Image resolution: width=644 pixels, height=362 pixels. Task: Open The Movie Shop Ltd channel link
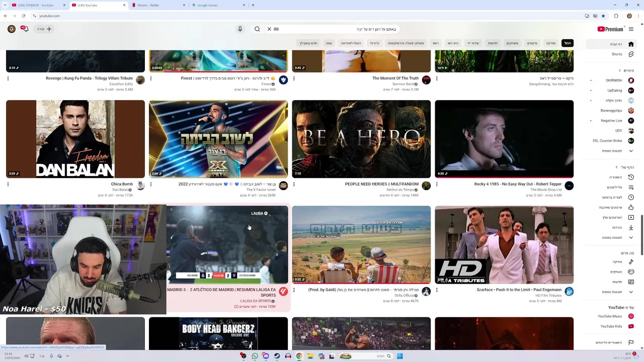546,190
